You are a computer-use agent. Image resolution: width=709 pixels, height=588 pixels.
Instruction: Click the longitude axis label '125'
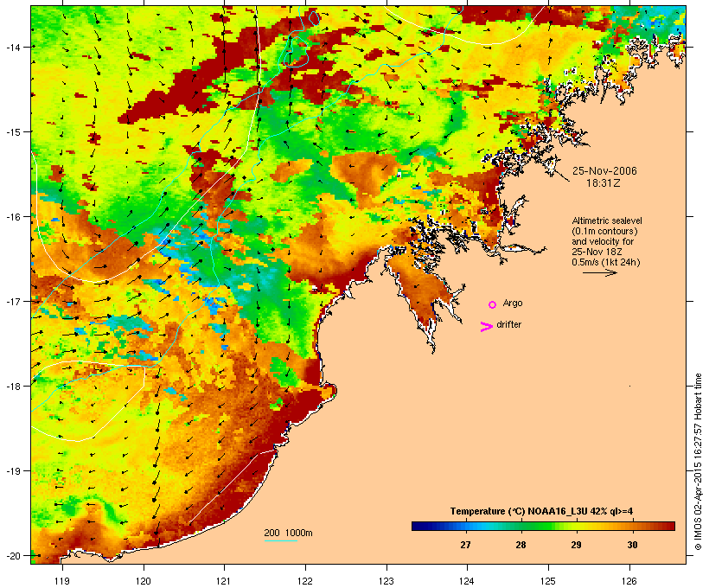tap(548, 581)
